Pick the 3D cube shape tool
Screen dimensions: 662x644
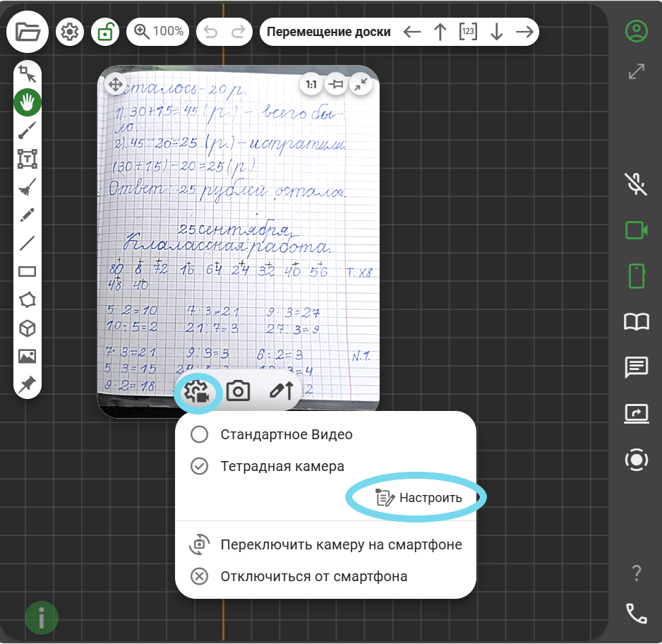(28, 328)
